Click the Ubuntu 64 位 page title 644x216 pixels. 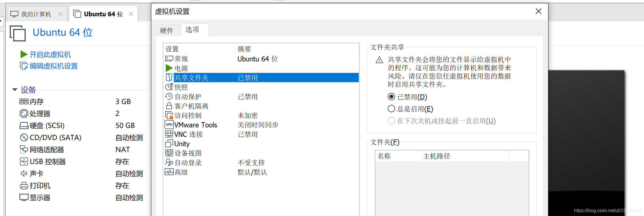[63, 32]
